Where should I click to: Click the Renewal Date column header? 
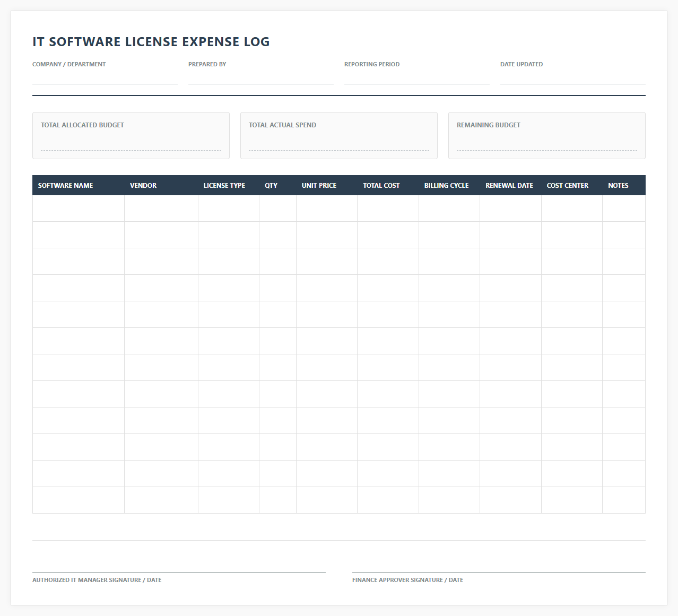point(511,185)
